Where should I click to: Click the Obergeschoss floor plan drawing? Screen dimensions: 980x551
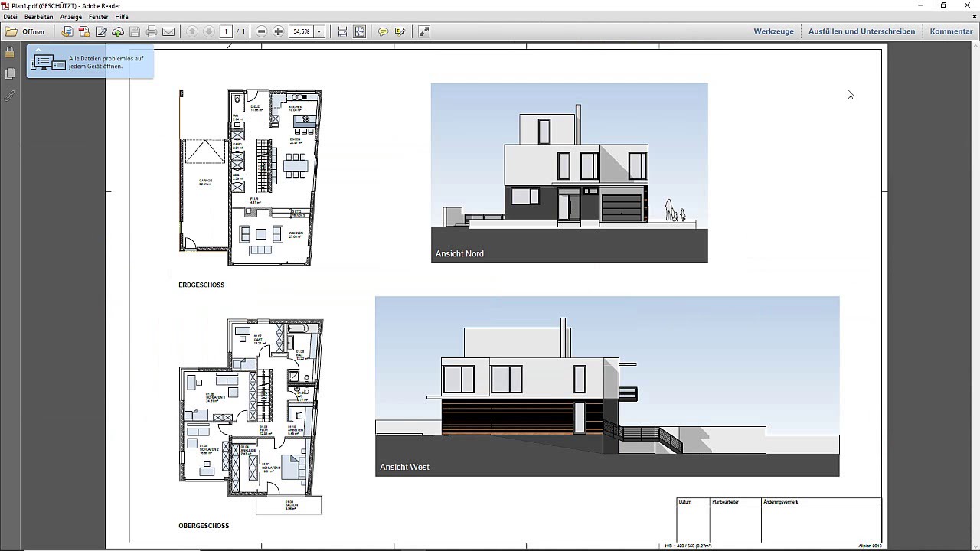point(251,417)
